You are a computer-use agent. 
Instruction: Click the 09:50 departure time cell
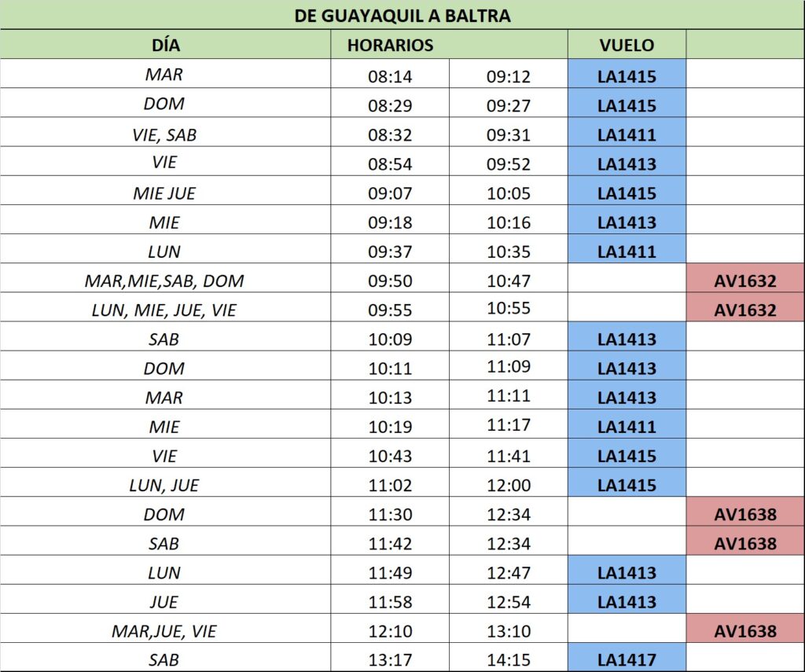click(x=390, y=281)
